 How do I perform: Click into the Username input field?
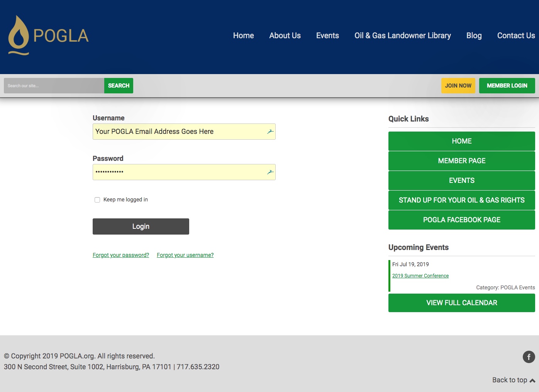click(x=184, y=132)
